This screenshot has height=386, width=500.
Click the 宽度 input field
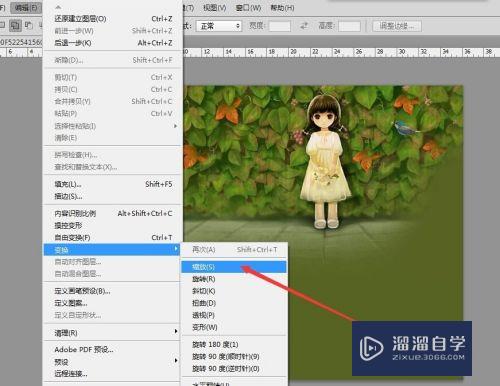click(280, 26)
